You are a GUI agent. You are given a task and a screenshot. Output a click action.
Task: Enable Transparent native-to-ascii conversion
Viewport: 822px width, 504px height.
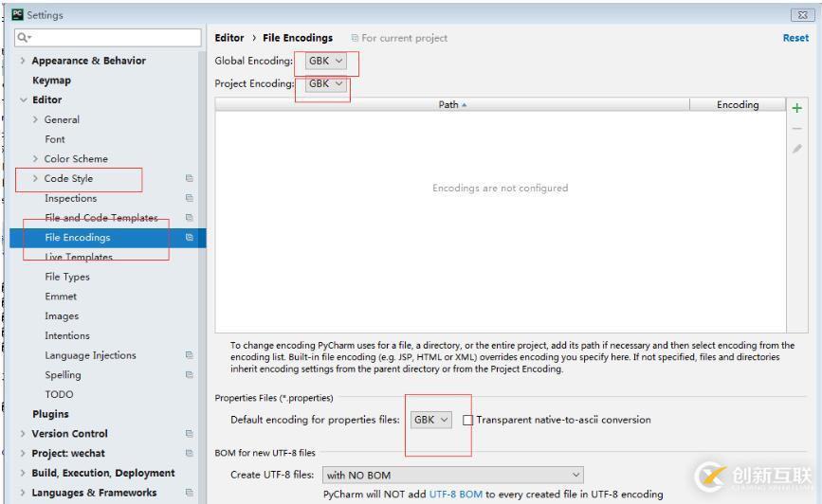pyautogui.click(x=467, y=420)
